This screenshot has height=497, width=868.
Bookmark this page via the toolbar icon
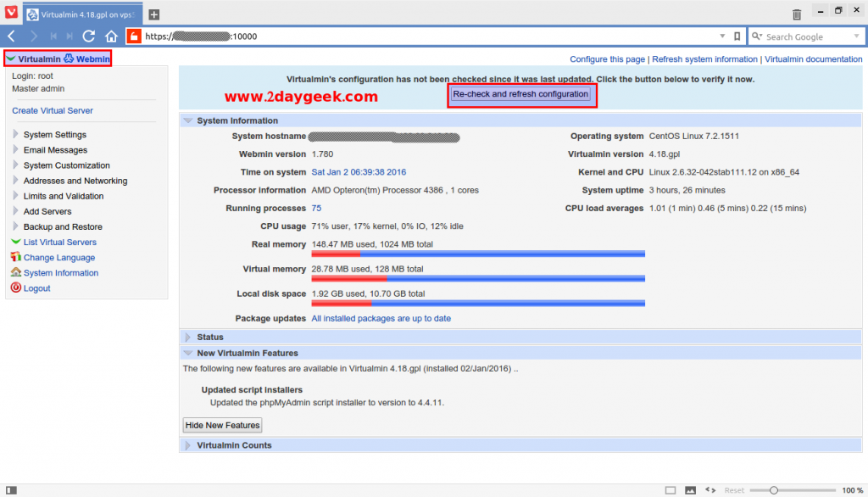coord(737,36)
